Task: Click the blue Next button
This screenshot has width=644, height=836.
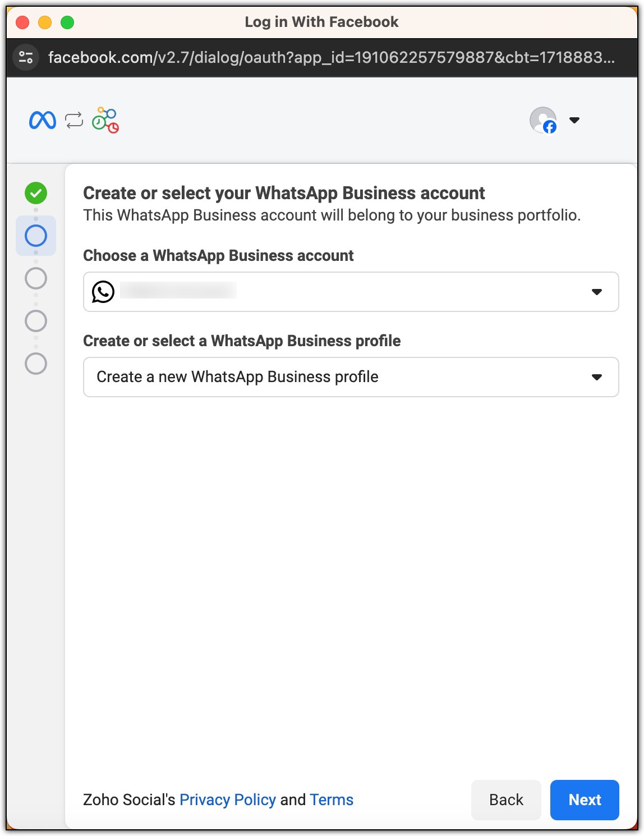Action: click(x=585, y=800)
